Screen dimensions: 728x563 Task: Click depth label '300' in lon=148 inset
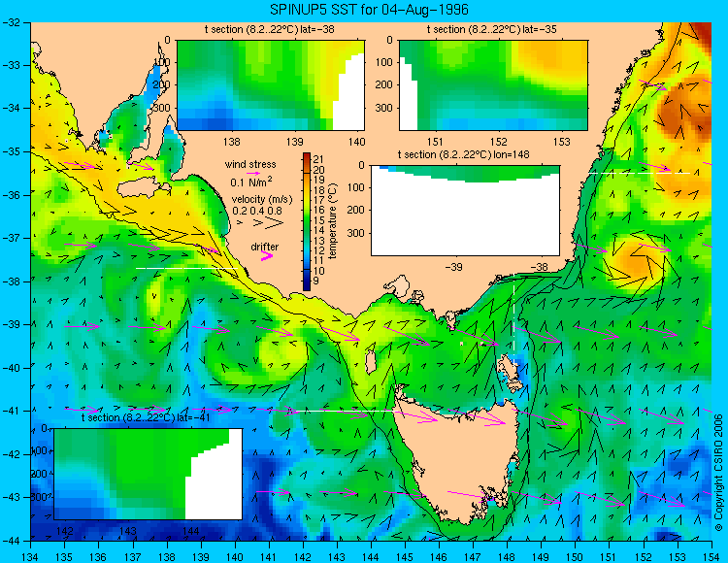(x=357, y=233)
